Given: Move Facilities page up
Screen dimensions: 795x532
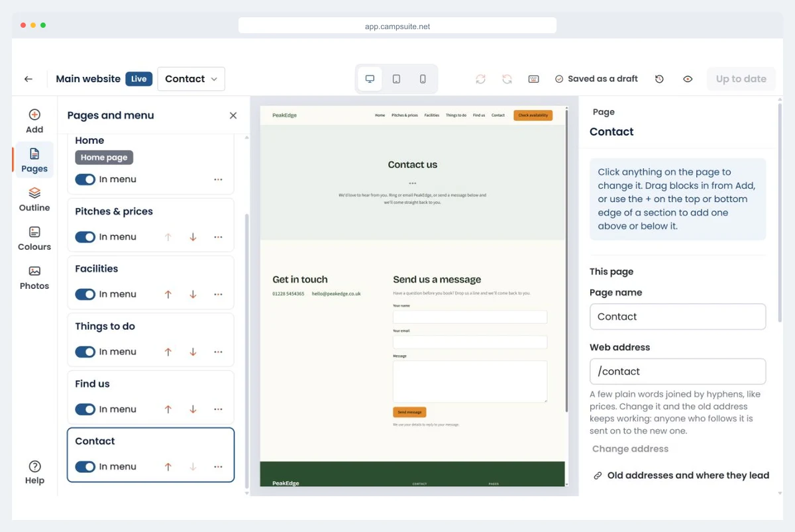Looking at the screenshot, I should [x=168, y=294].
